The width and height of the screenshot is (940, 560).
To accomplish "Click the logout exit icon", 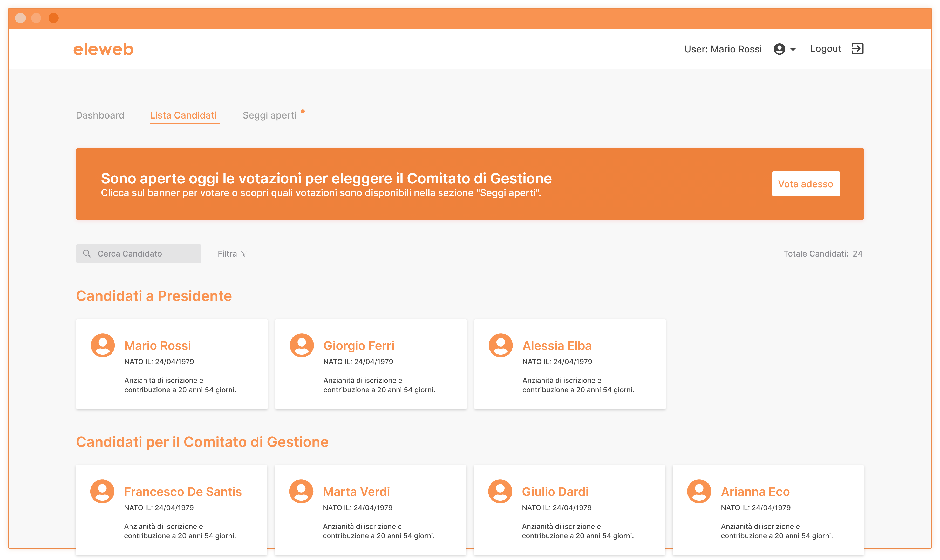I will coord(857,49).
